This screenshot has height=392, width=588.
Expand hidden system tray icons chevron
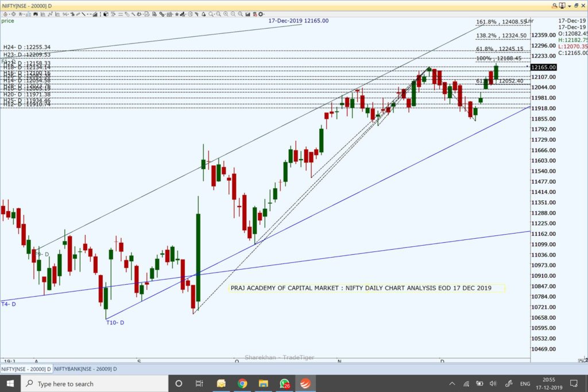(452, 383)
